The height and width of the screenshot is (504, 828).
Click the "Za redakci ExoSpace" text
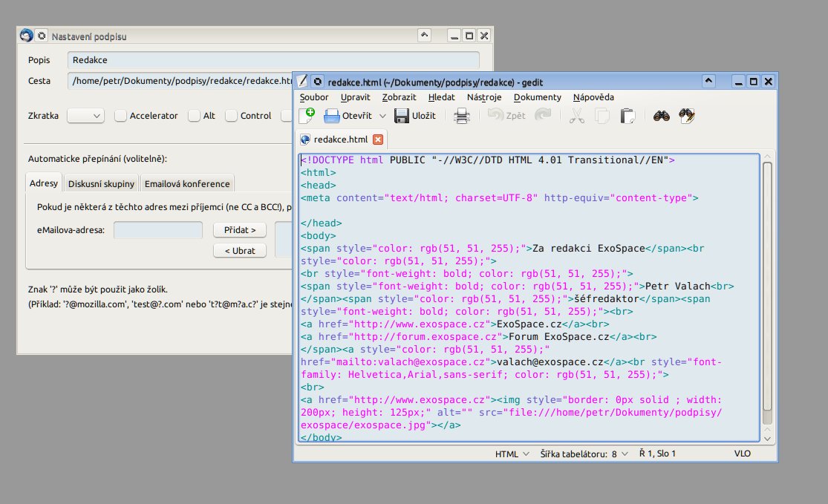[x=589, y=249]
